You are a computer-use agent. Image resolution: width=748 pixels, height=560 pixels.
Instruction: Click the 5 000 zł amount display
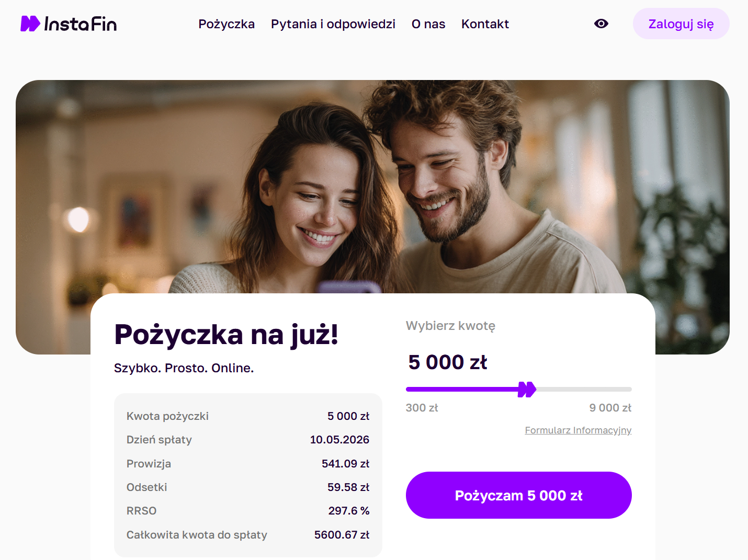point(447,362)
